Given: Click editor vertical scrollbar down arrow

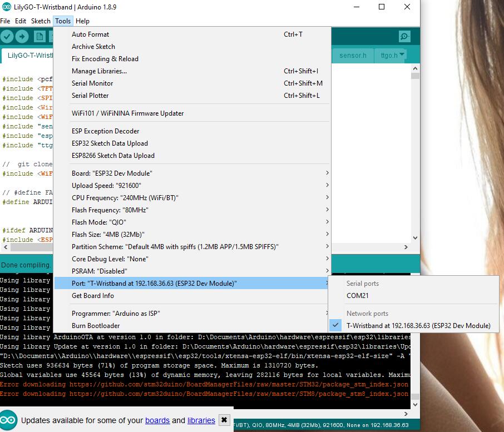Looking at the screenshot, I should point(415,237).
